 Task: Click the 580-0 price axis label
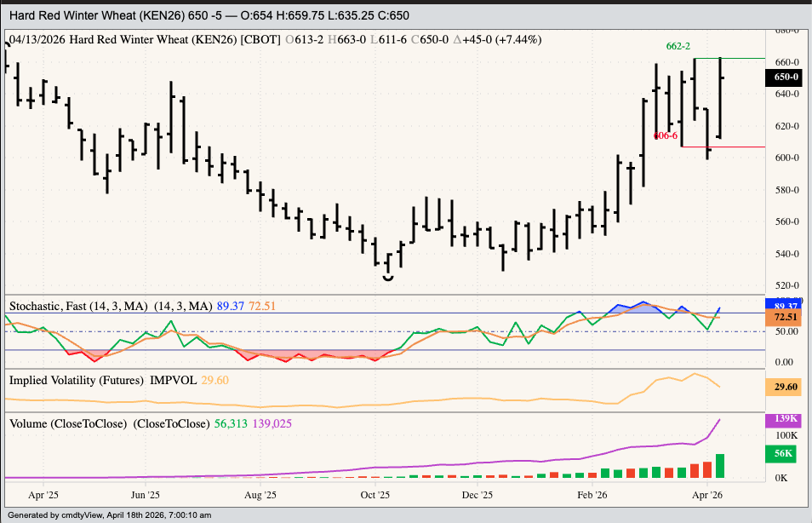click(786, 190)
